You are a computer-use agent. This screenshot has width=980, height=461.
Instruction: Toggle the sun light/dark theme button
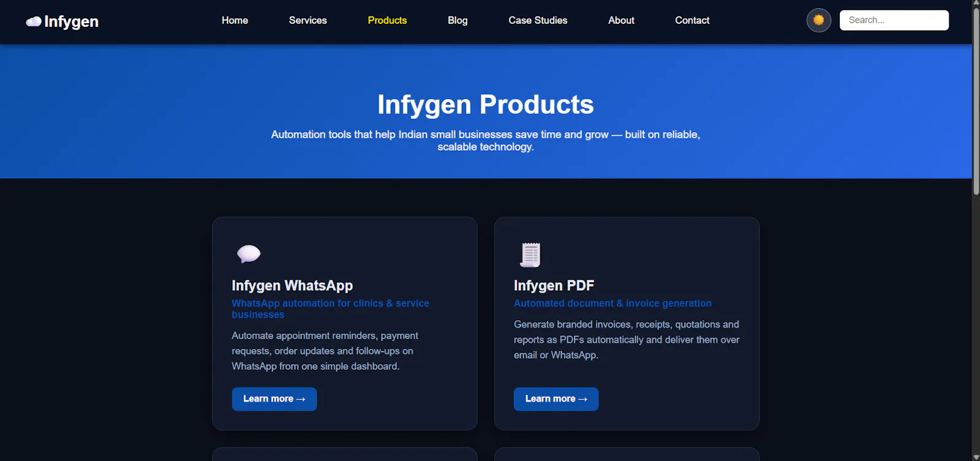coord(818,20)
